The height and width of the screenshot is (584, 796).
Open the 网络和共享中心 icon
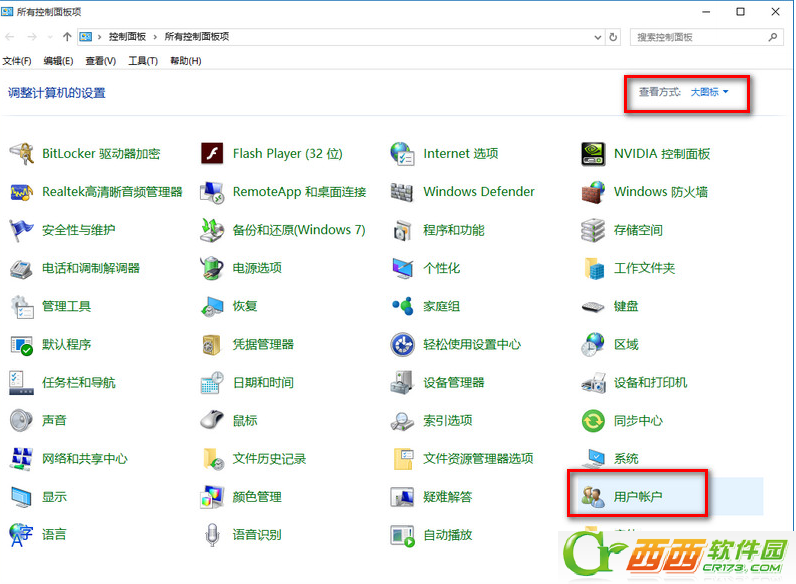[x=21, y=459]
